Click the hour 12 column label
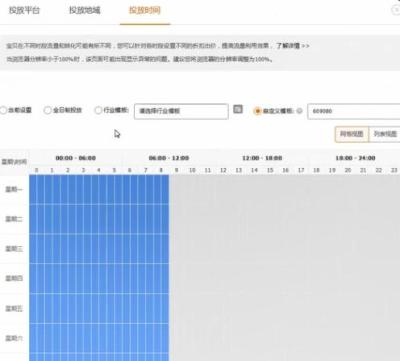This screenshot has height=361, width=400. 223,170
